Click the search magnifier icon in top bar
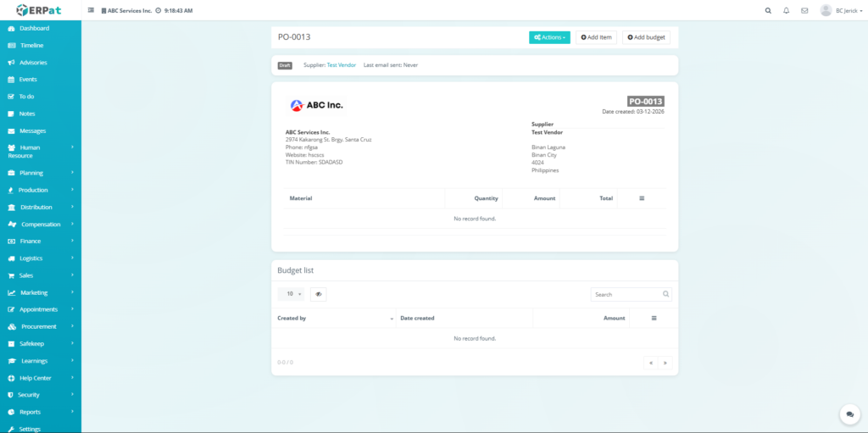The width and height of the screenshot is (868, 433). point(768,11)
